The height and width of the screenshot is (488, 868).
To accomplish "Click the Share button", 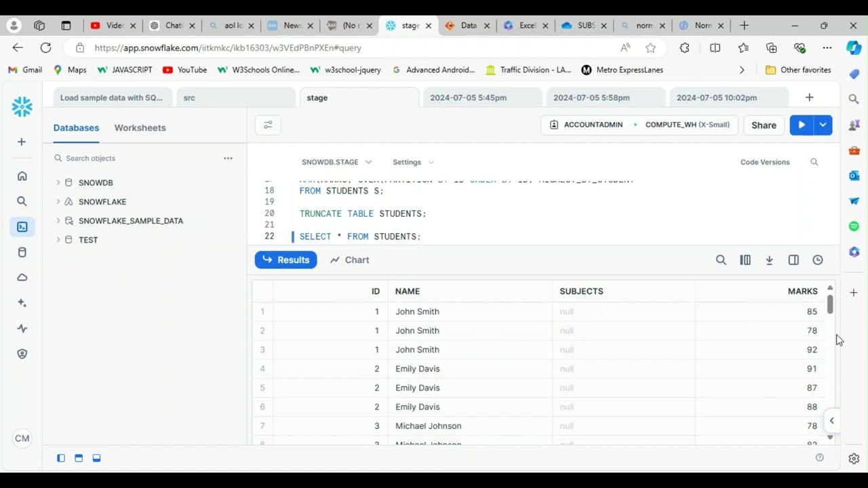I will coord(764,125).
